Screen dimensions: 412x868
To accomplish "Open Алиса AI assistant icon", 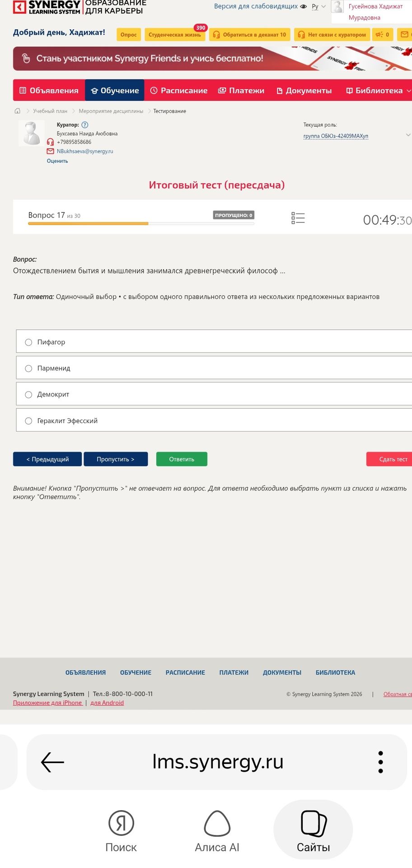I will tap(217, 831).
